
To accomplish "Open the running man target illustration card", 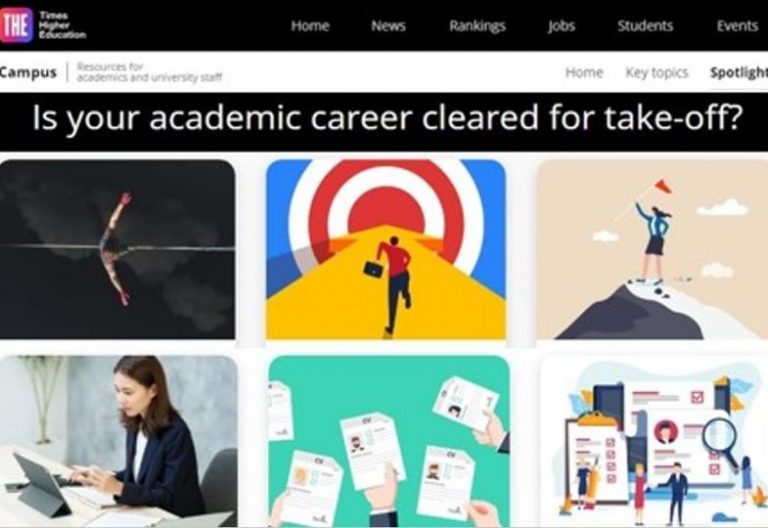I will pos(386,249).
